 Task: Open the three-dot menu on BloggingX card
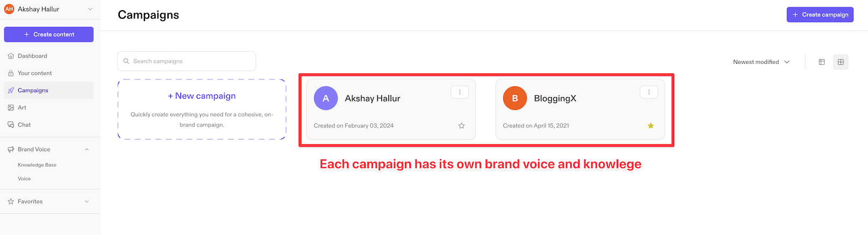tap(649, 92)
